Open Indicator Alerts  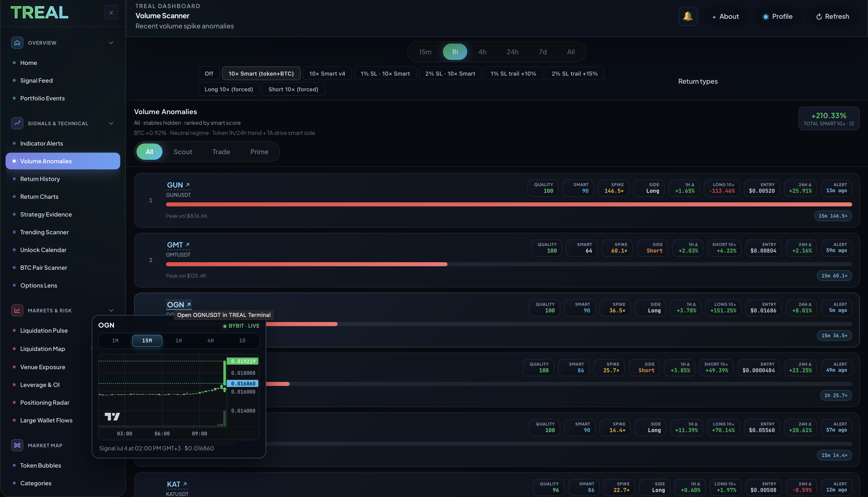click(63, 143)
